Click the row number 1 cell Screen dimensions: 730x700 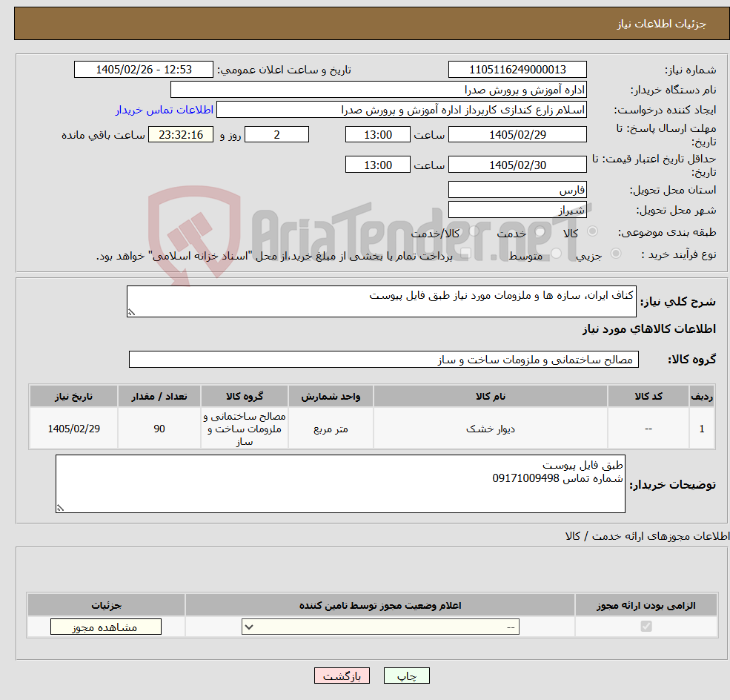coord(702,429)
